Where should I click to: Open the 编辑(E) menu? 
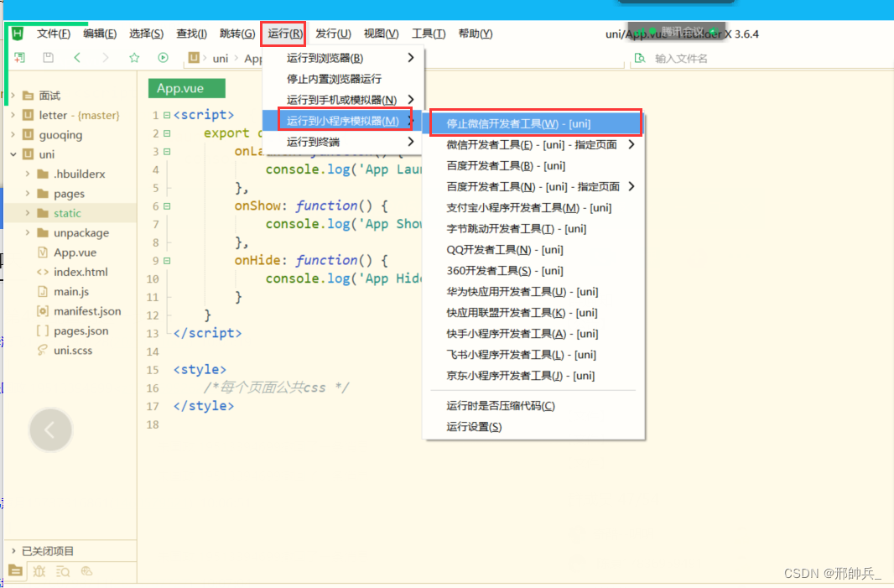click(100, 34)
